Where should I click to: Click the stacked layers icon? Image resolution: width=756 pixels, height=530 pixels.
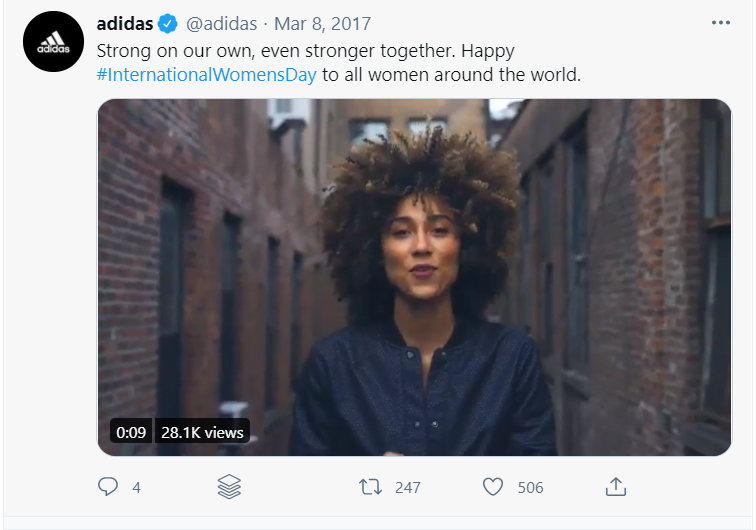229,487
